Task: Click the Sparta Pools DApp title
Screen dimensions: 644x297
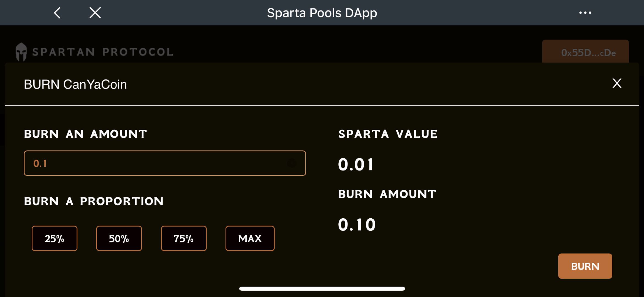Action: (322, 12)
